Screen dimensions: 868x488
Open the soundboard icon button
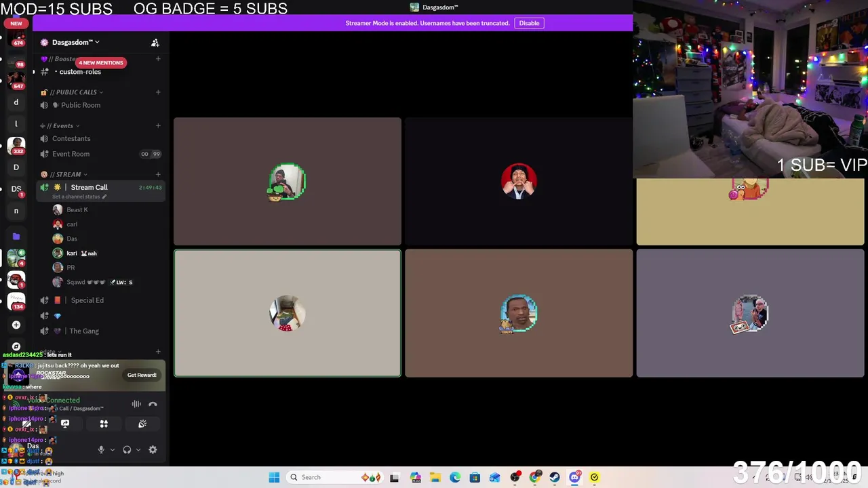142,424
